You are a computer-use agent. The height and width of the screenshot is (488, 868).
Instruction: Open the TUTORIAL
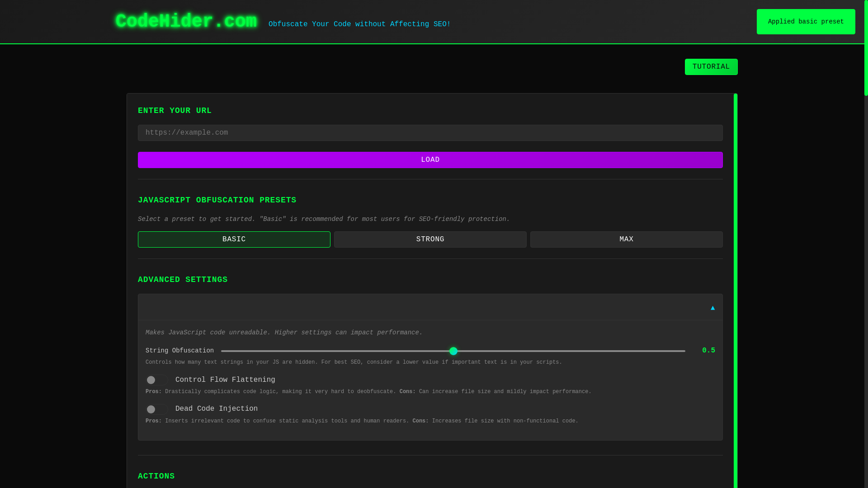711,67
